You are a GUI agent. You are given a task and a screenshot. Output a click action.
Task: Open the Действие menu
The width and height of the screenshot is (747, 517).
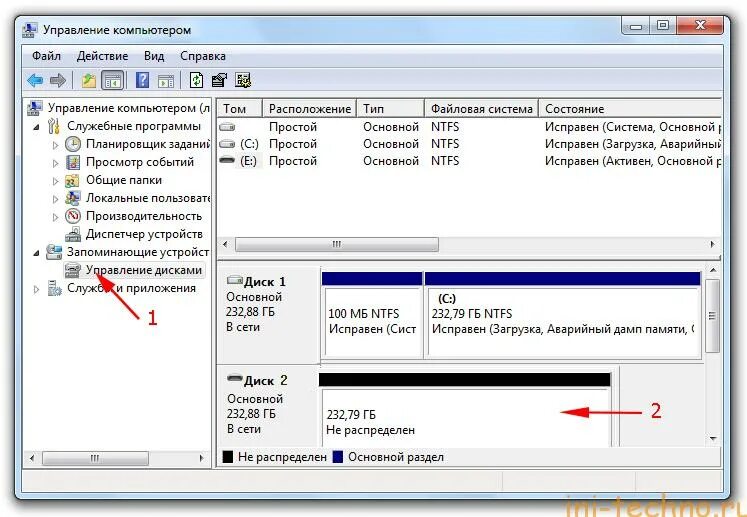click(x=102, y=56)
